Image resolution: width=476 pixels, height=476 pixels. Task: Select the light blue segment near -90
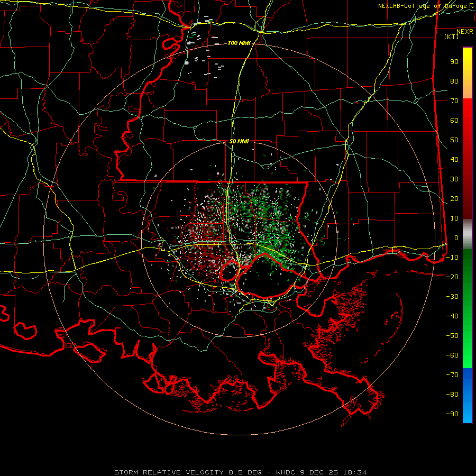coord(467,413)
